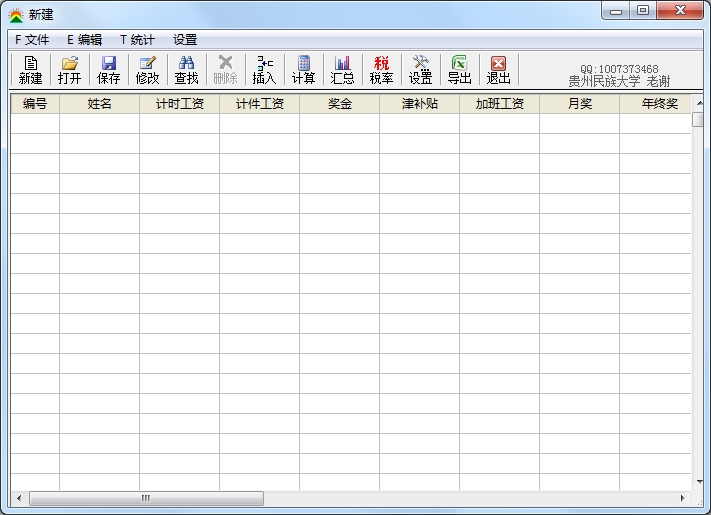This screenshot has height=515, width=711.
Task: Click the QQ:1007373468 contact text
Action: coord(619,69)
